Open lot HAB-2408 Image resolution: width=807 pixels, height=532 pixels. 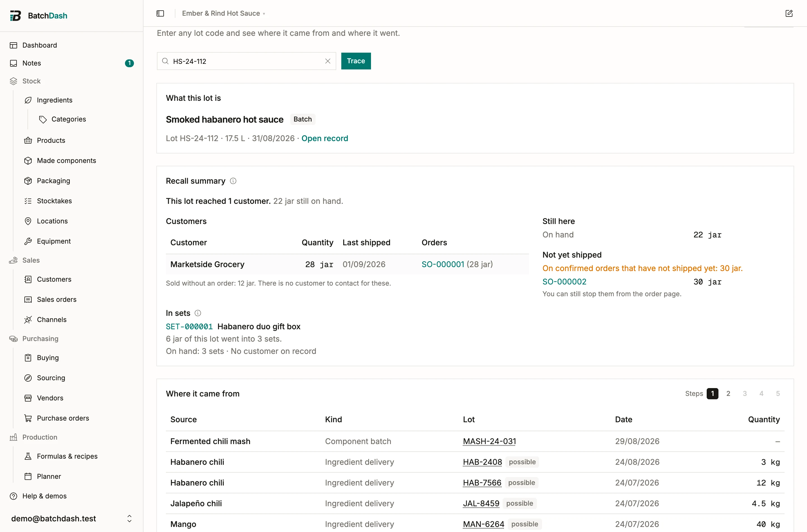click(x=483, y=462)
